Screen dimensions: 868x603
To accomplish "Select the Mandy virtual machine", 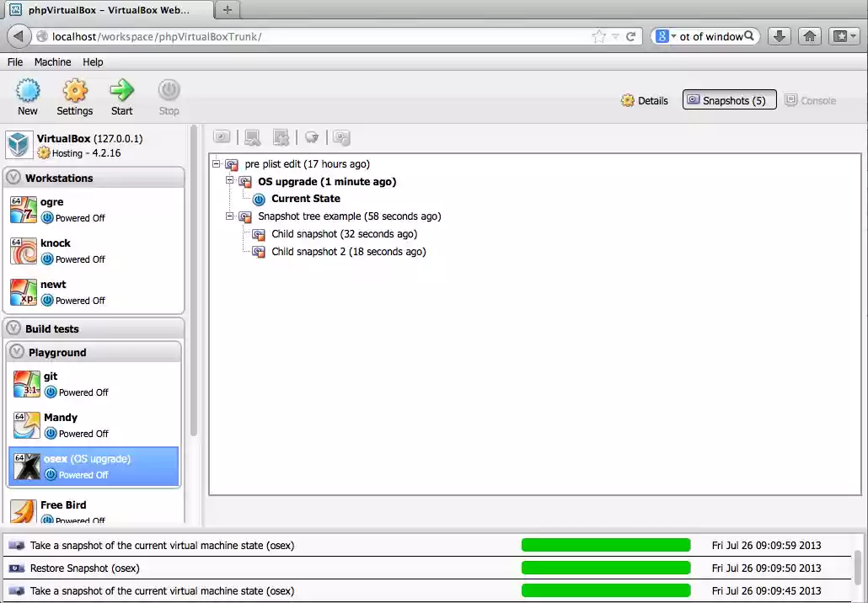I will [x=61, y=417].
